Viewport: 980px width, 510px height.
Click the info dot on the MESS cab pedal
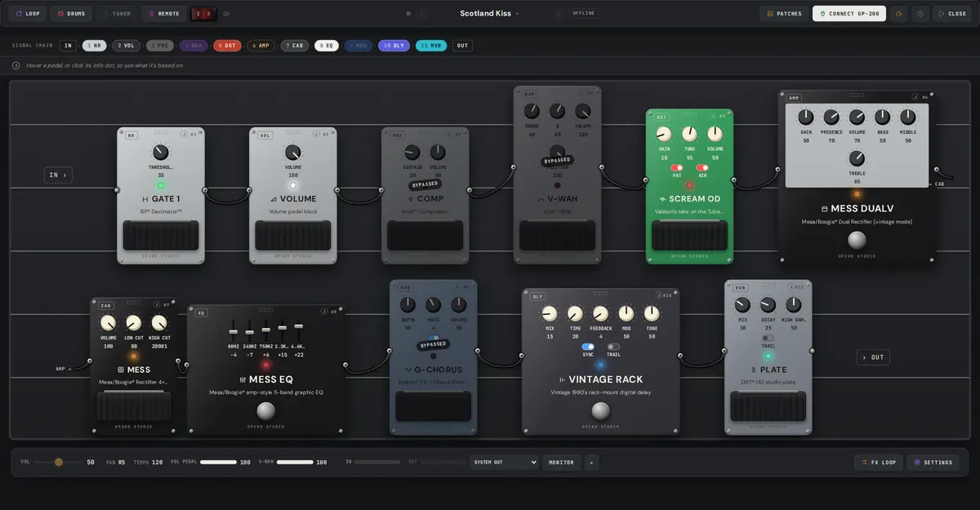tap(157, 305)
